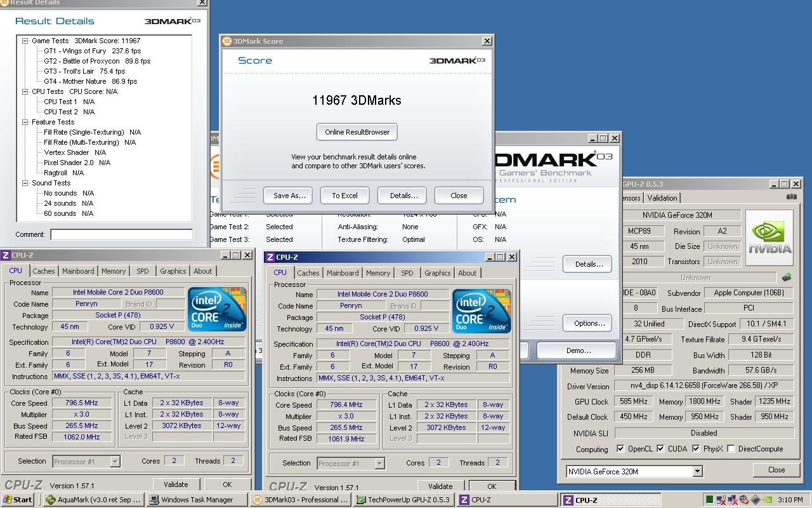Toggle the PhysX checkbox

click(696, 449)
